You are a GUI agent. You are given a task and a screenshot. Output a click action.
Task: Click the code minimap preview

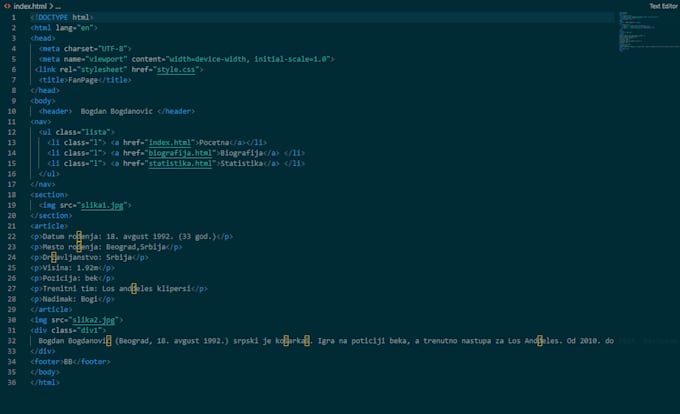[648, 31]
